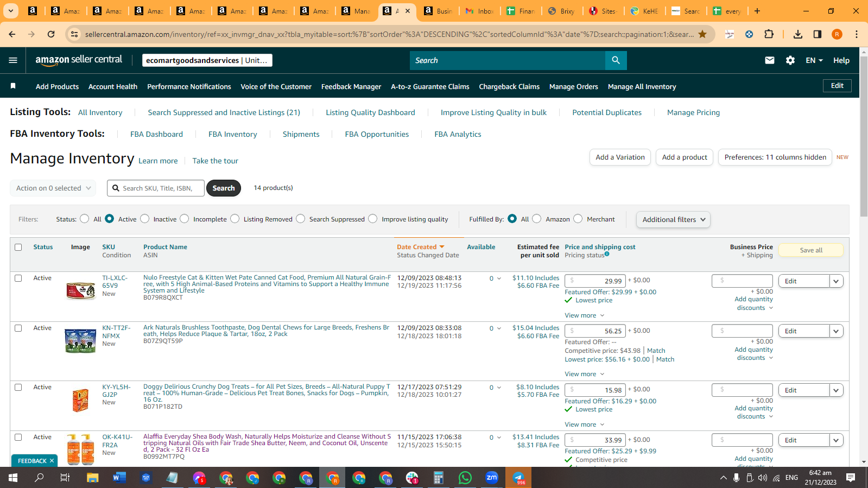This screenshot has height=488, width=868.
Task: Select checkbox for SKU KY-YL5H-GJ2P row
Action: click(x=18, y=387)
